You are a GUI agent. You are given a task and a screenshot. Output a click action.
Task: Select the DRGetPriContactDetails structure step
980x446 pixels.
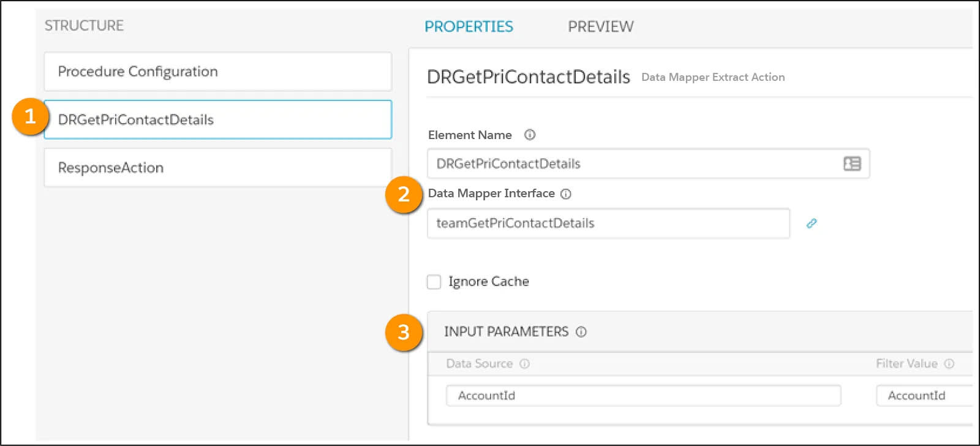pyautogui.click(x=217, y=119)
